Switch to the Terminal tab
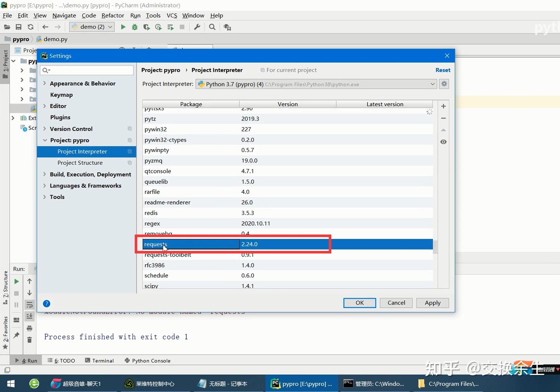This screenshot has height=392, width=560. click(x=99, y=361)
